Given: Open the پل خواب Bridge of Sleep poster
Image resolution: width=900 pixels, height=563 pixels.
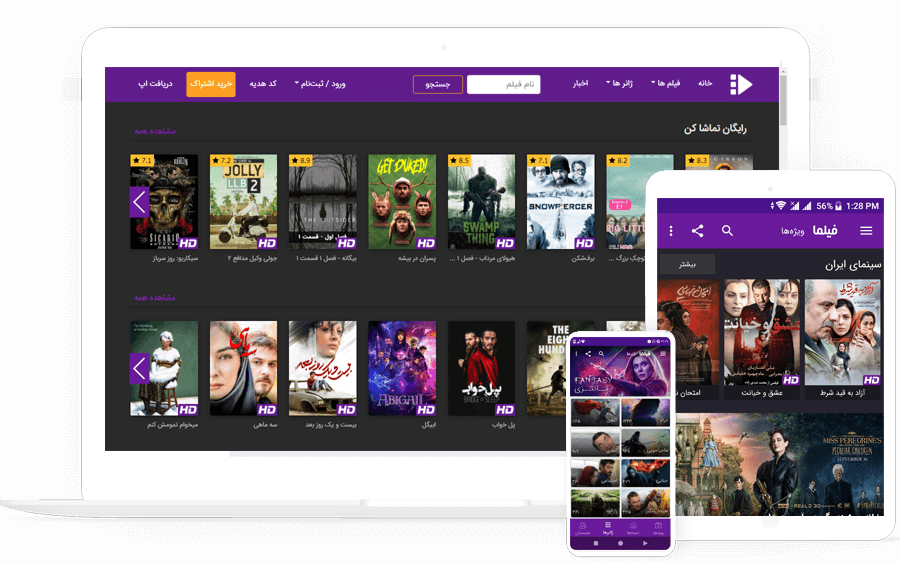Looking at the screenshot, I should (x=481, y=368).
